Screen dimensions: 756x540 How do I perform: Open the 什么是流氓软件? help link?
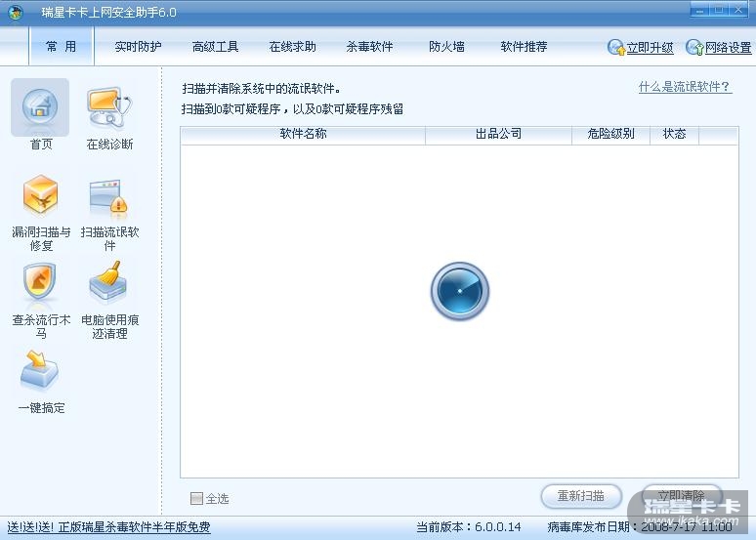pyautogui.click(x=685, y=87)
